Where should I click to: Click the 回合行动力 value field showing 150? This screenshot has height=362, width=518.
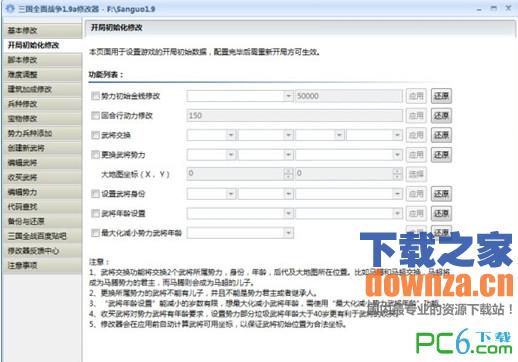[294, 116]
